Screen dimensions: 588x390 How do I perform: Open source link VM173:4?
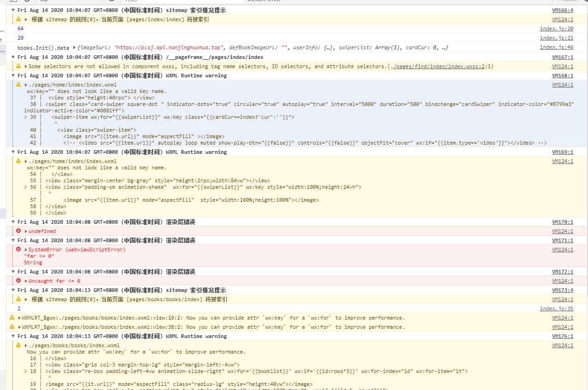click(563, 290)
